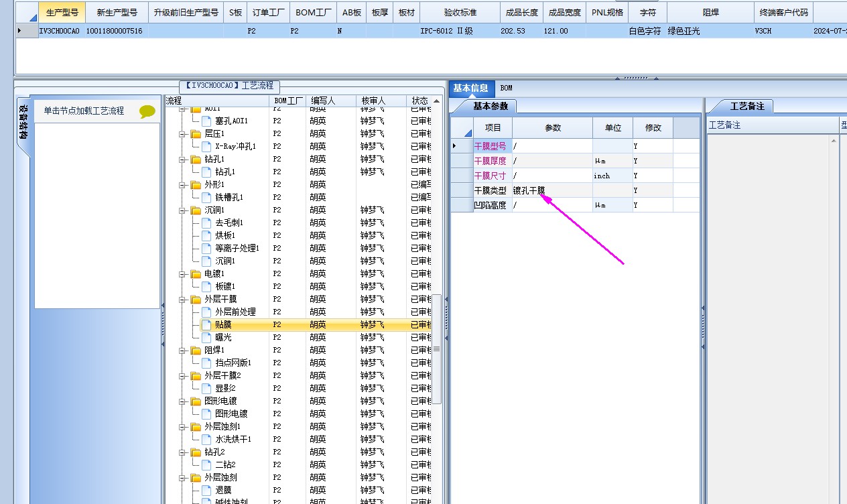847x504 pixels.
Task: Click the 退膜 document icon
Action: 206,490
